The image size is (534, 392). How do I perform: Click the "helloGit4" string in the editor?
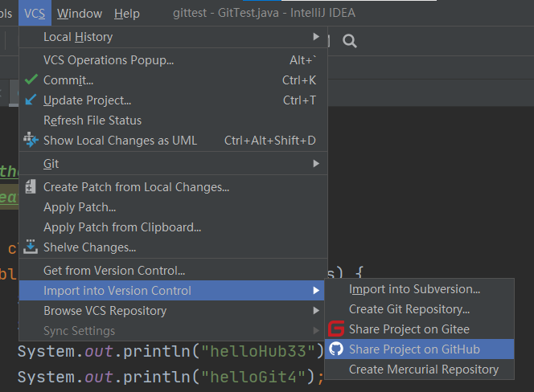(253, 377)
